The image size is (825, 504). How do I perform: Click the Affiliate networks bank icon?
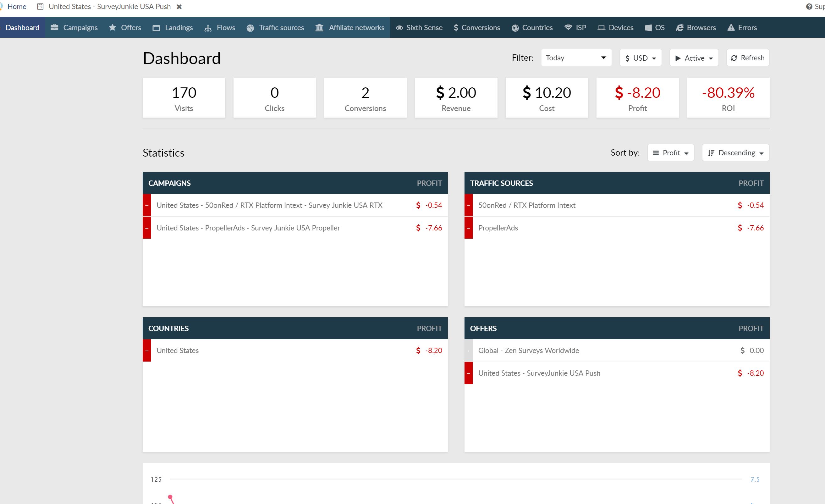tap(319, 27)
